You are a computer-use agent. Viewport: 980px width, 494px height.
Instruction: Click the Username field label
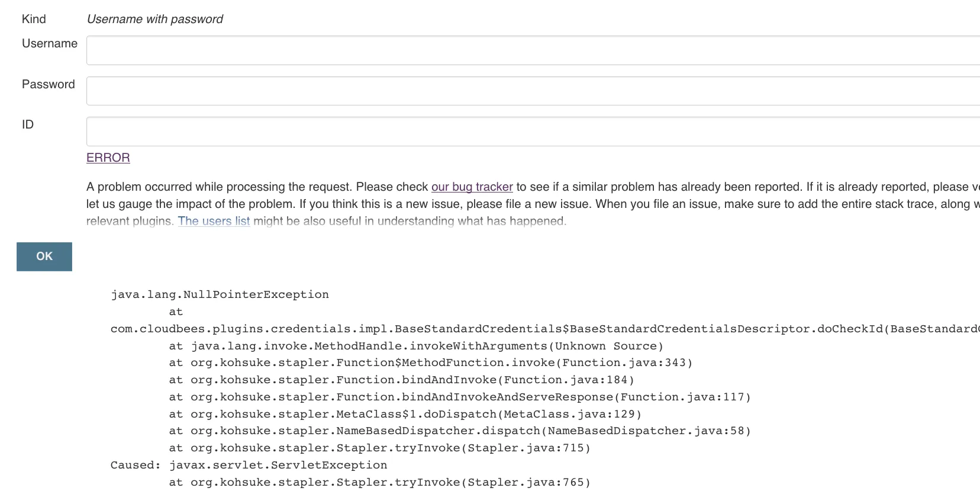pyautogui.click(x=50, y=43)
